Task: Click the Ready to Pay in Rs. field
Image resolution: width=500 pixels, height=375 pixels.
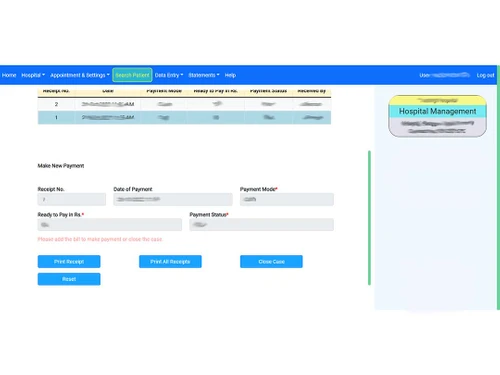Action: 110,225
